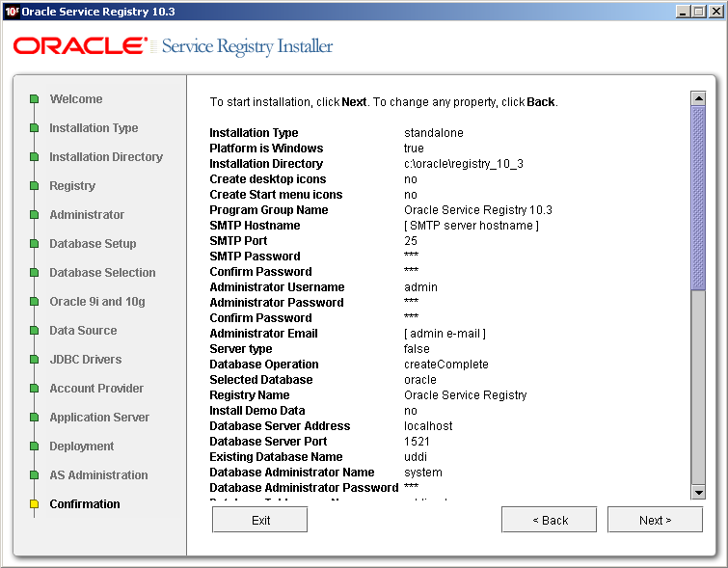The height and width of the screenshot is (568, 728).
Task: Click the green marker beside AS Administration step
Action: tap(34, 474)
